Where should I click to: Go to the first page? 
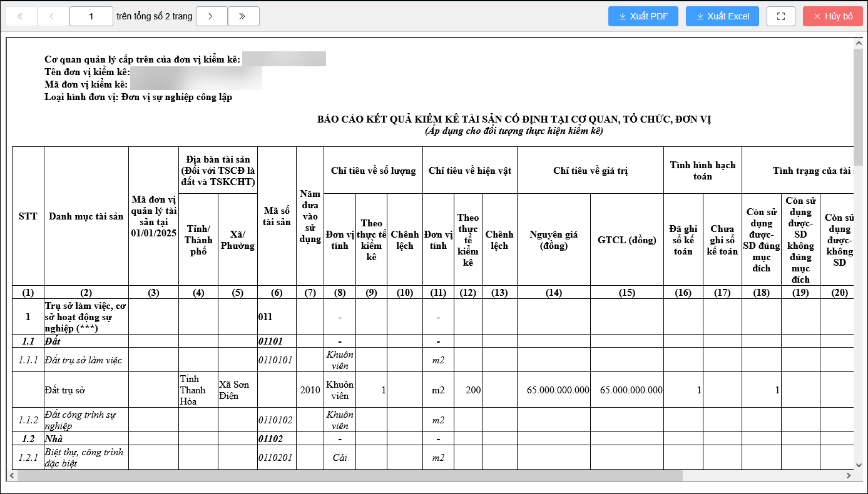(21, 16)
